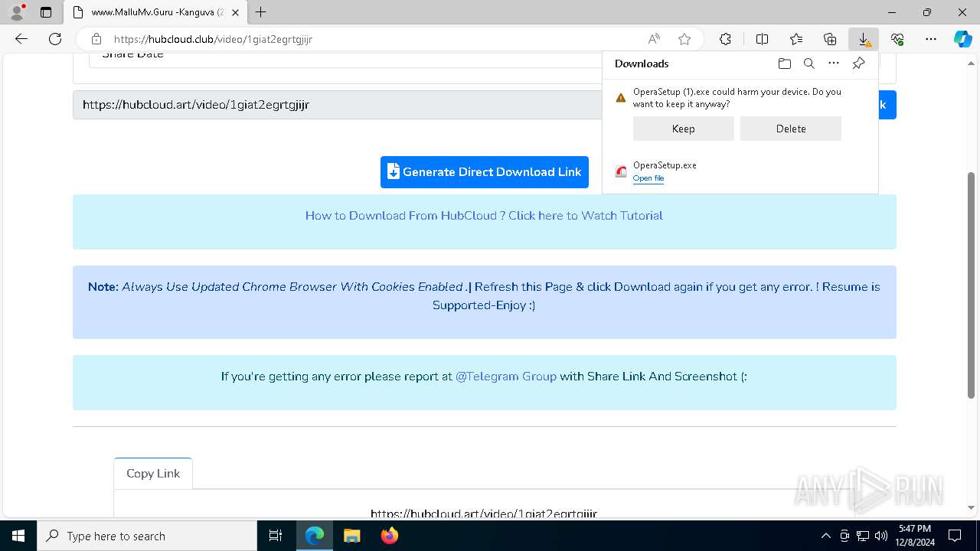Open the HubCloud tutorial link

[x=484, y=216]
